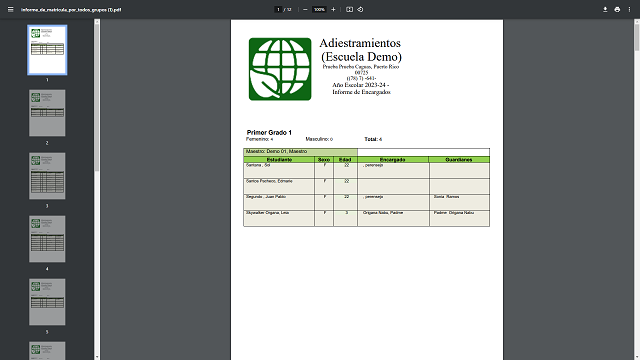Click the 'Adiestramientos (Escuela Demo)' title

(x=361, y=50)
